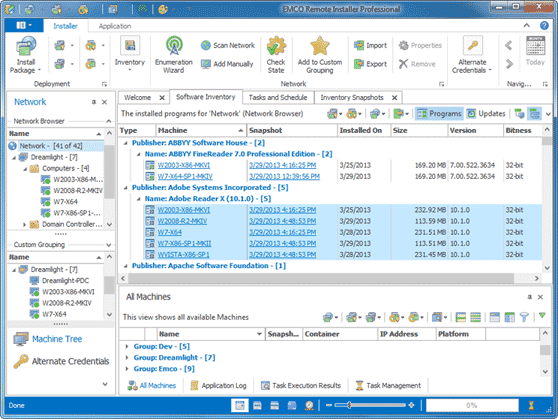Switch to the Task Management tab

click(x=388, y=386)
